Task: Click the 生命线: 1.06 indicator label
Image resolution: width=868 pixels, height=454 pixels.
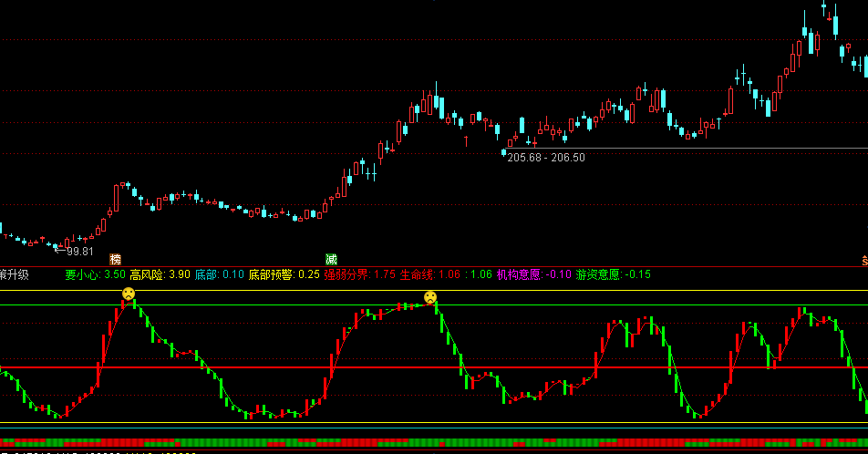Action: click(x=430, y=274)
